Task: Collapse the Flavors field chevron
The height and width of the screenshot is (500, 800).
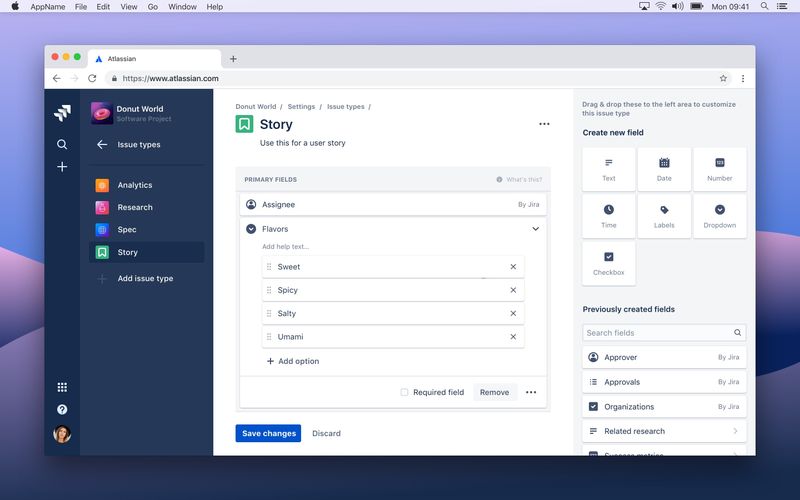Action: (x=535, y=229)
